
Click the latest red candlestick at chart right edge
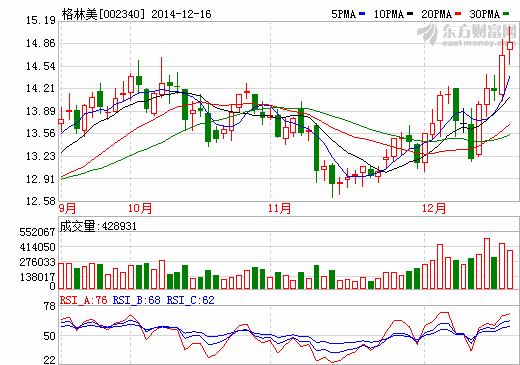pyautogui.click(x=510, y=46)
